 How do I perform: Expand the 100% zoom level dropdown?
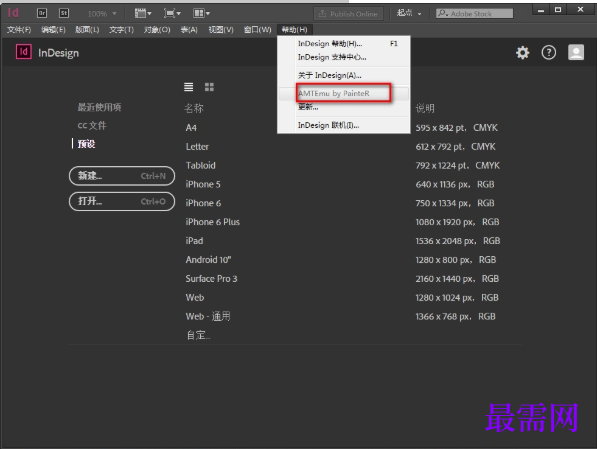tap(102, 14)
